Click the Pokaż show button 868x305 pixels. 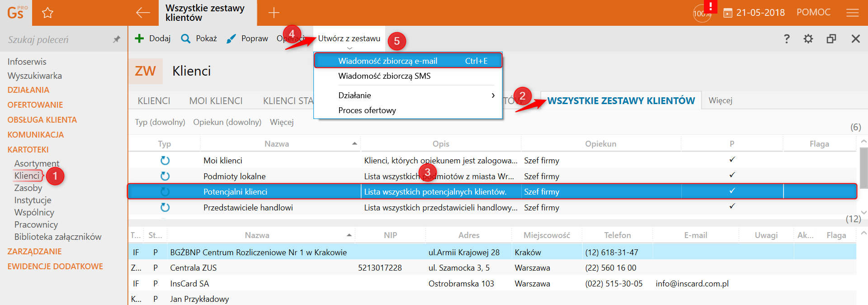[199, 38]
